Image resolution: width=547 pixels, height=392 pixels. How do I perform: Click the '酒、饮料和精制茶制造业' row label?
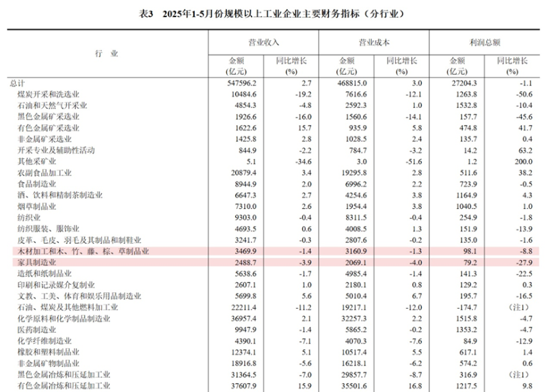pyautogui.click(x=60, y=195)
